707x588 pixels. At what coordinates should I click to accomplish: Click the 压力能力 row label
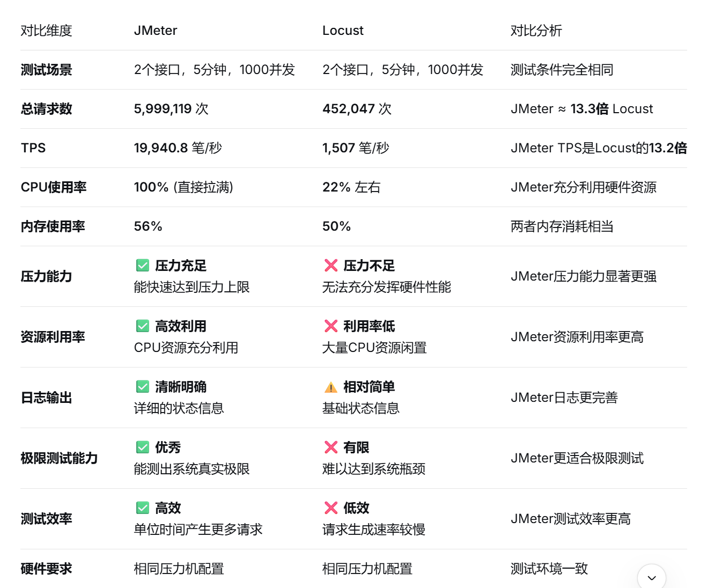47,276
